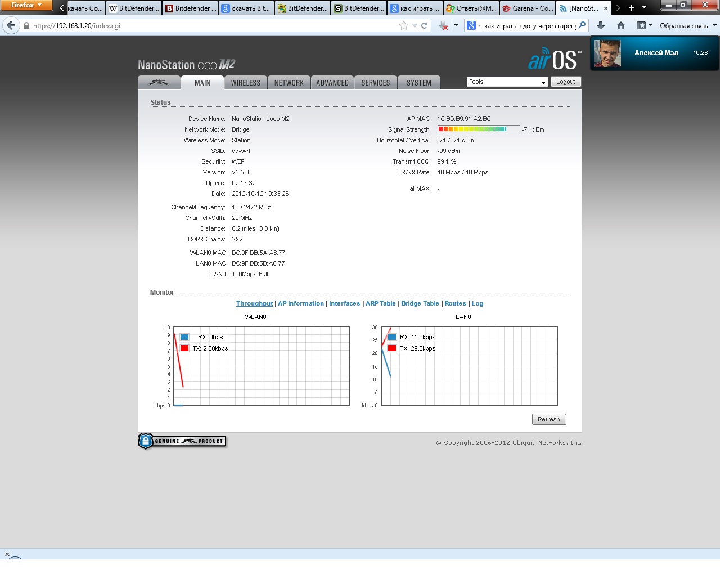This screenshot has width=720, height=588.
Task: Click the AP MAC value 1C:BD:B9:91:A2:BC
Action: (464, 119)
